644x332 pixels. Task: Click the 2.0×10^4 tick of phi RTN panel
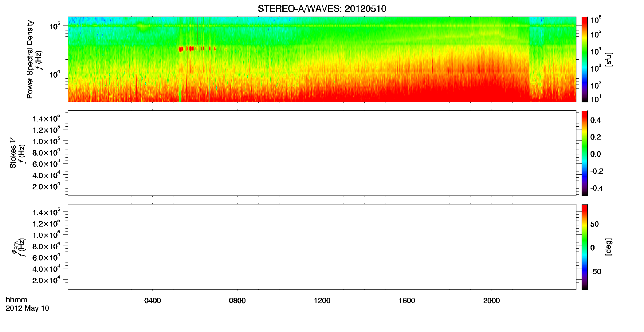tap(46, 279)
